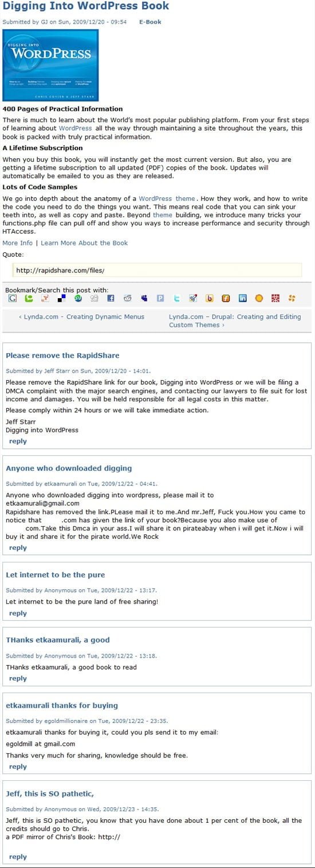Click the green Technorati bookmark icon
The width and height of the screenshot is (315, 868).
(x=29, y=298)
